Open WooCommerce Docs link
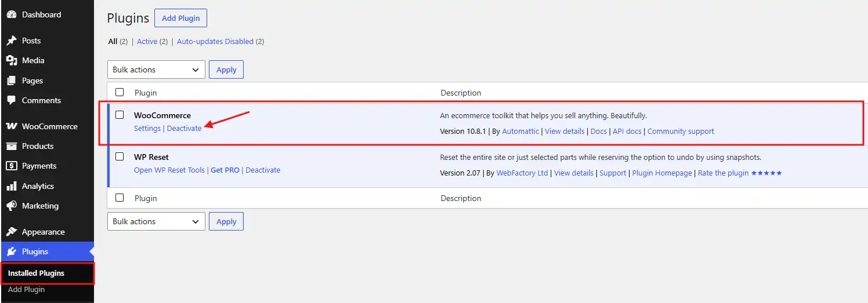This screenshot has height=303, width=868. (598, 132)
